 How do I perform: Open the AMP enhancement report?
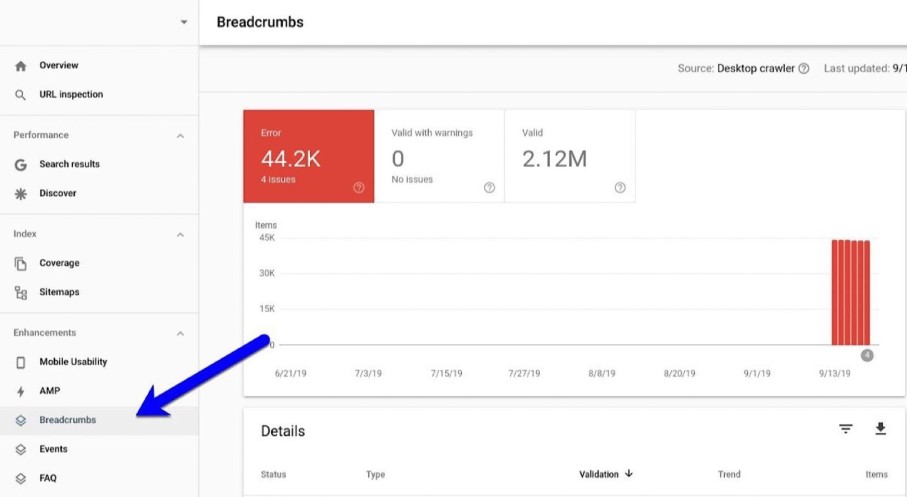[50, 391]
